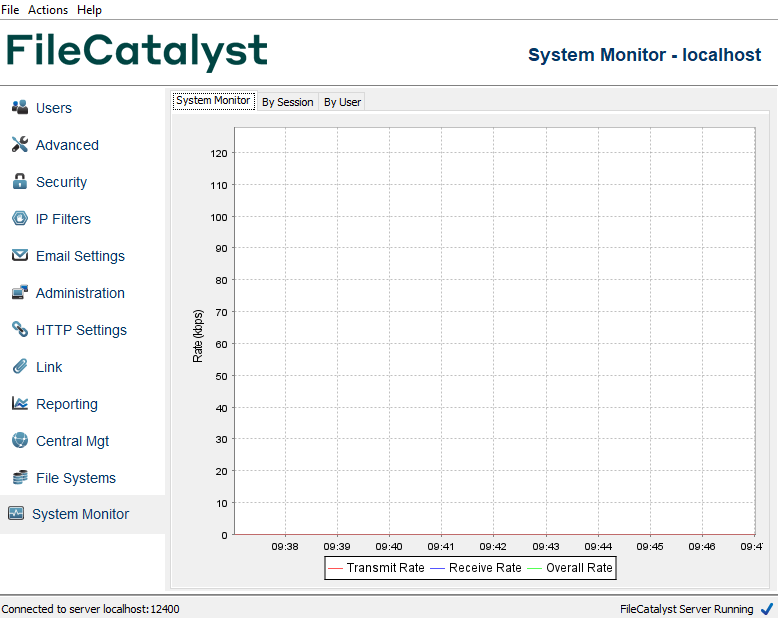This screenshot has height=618, width=778.
Task: Open the Actions menu
Action: 48,9
